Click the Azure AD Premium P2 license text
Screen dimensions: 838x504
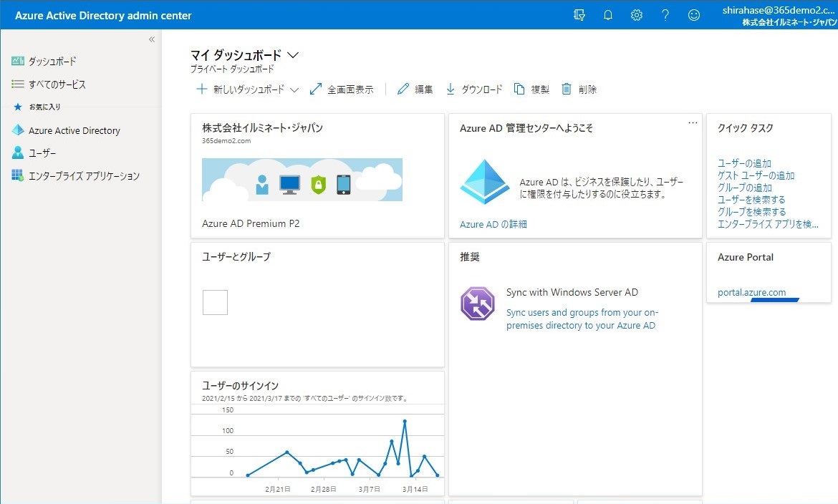[x=251, y=223]
